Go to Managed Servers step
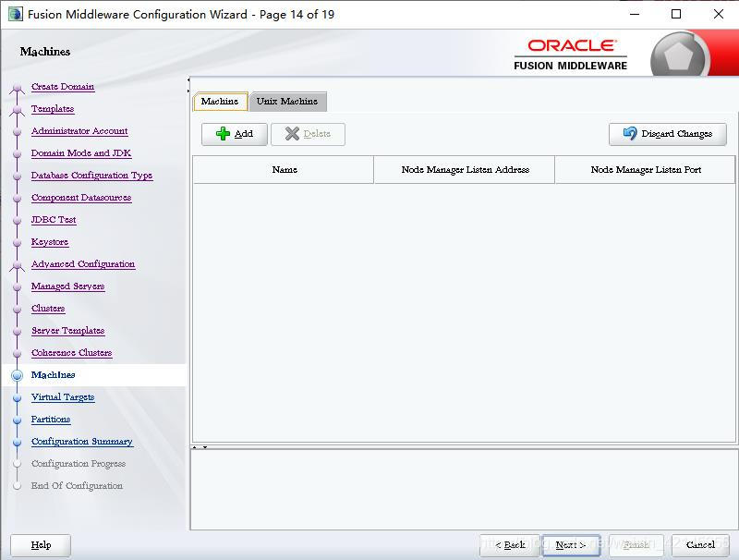 [x=67, y=286]
